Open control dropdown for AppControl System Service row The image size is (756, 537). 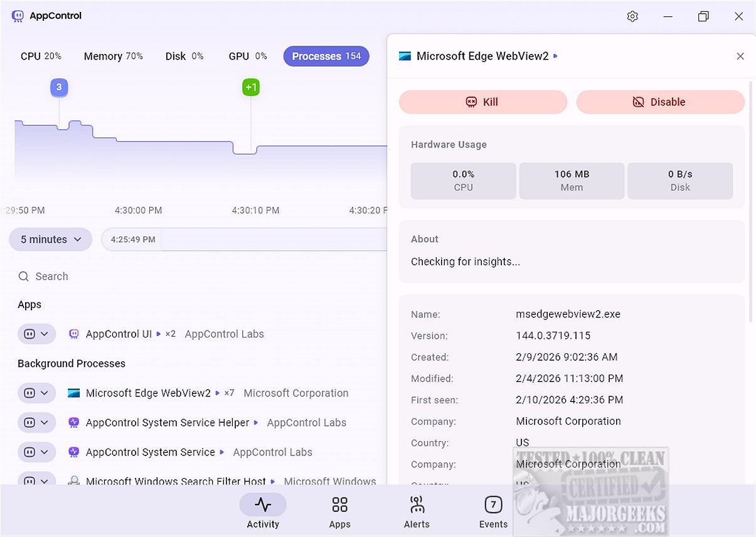(37, 452)
